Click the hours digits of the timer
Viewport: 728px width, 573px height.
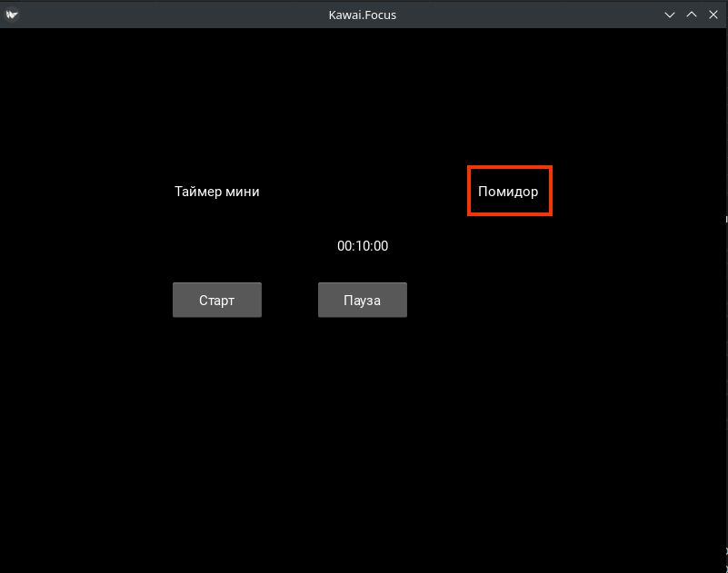point(344,246)
